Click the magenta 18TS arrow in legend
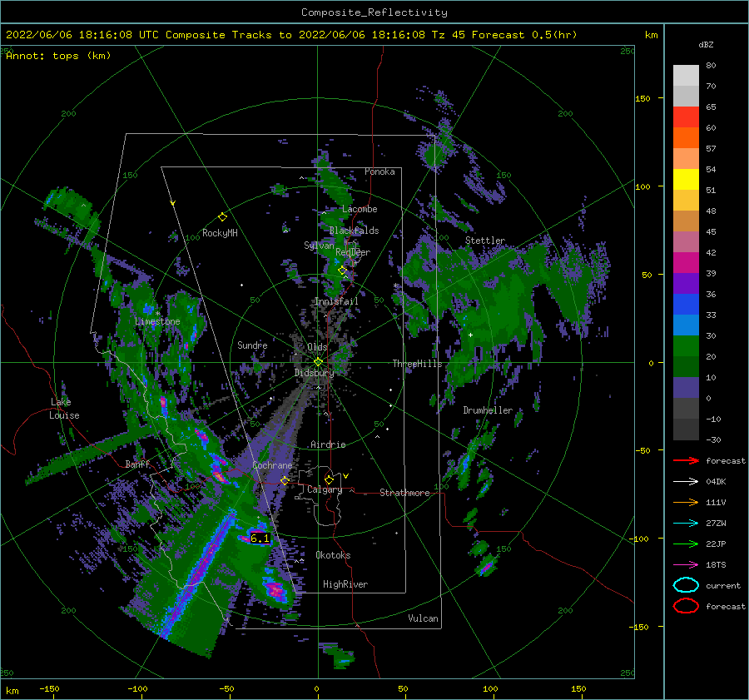 686,565
